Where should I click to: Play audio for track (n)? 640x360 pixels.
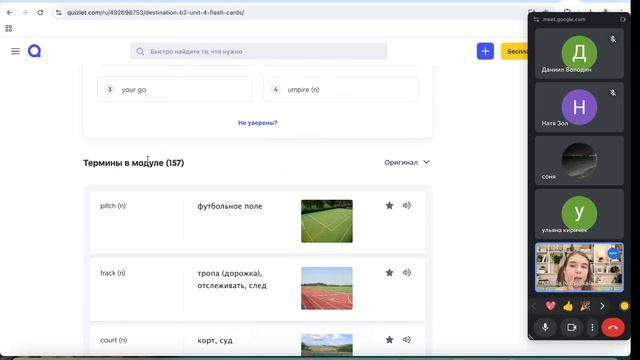[x=407, y=273]
